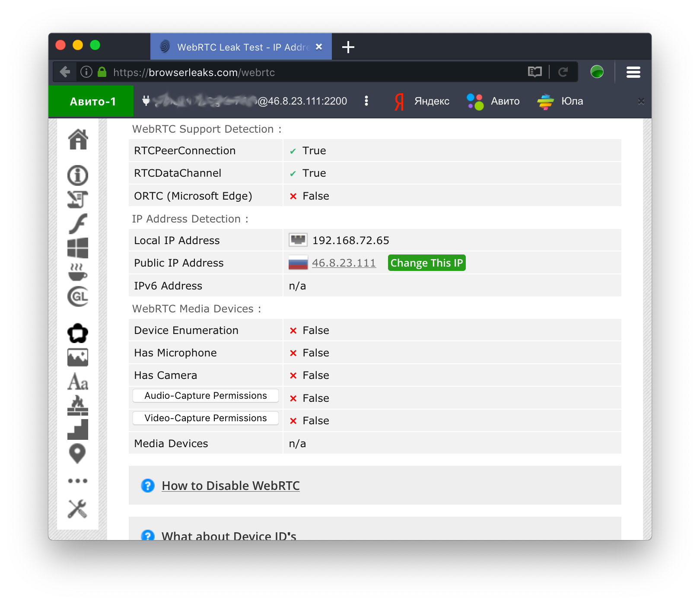
Task: Click the Has Camera row label
Action: (x=165, y=375)
